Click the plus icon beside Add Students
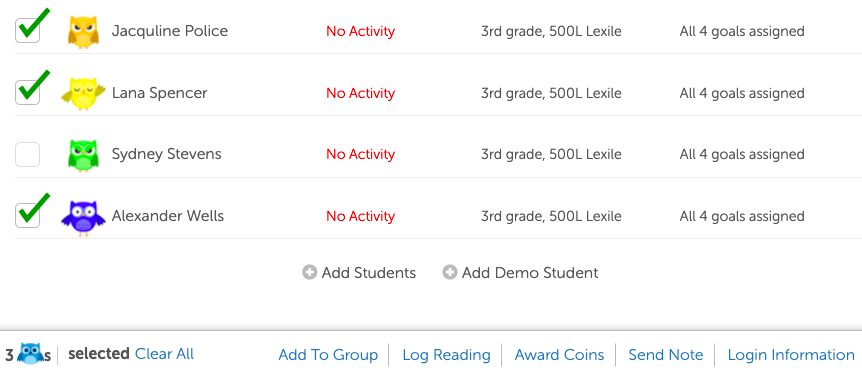 point(310,272)
